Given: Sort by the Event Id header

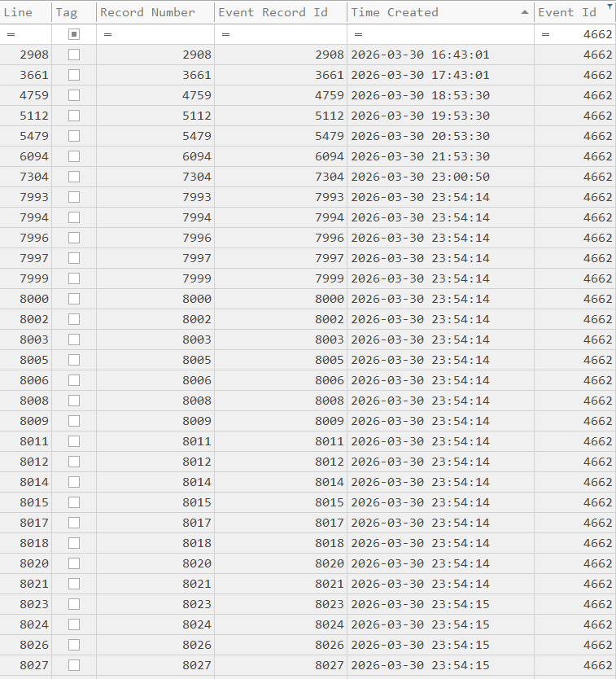Looking at the screenshot, I should click(574, 12).
